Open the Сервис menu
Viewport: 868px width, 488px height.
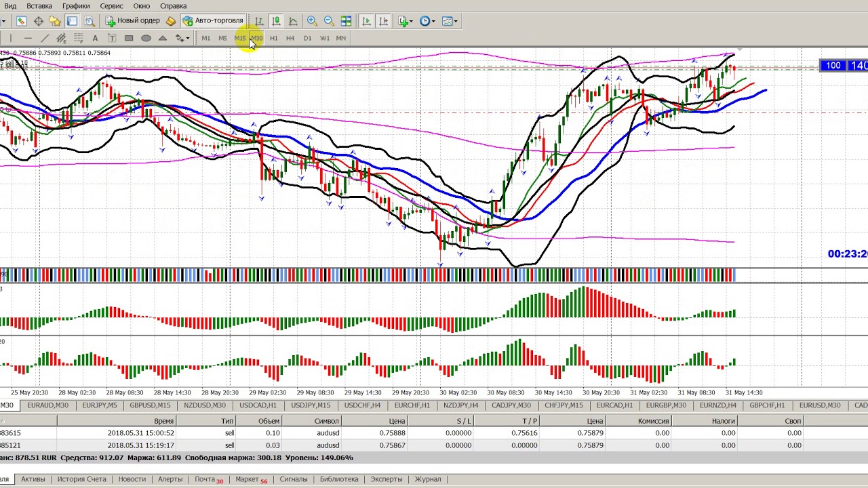point(112,5)
